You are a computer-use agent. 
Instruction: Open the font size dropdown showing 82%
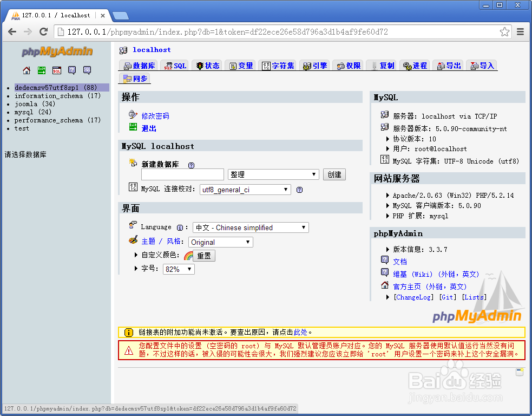click(179, 269)
